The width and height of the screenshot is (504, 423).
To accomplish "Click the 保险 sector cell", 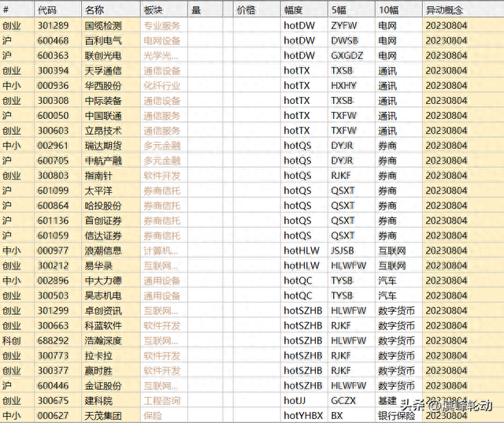I will tap(153, 416).
